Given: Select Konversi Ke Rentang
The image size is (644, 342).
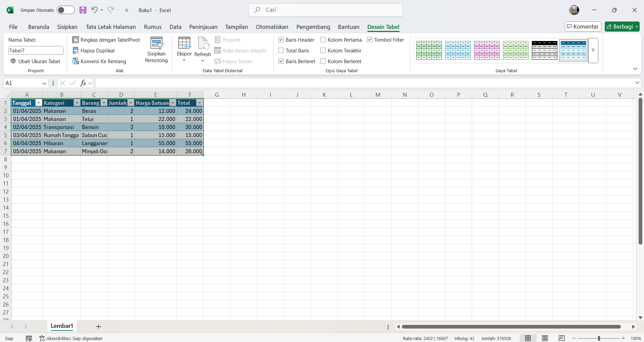Looking at the screenshot, I should pos(99,61).
